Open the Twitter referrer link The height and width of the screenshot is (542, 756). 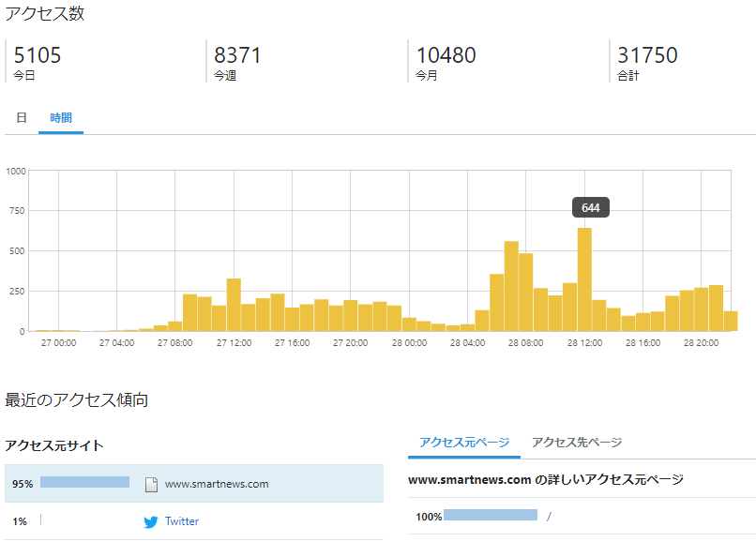182,521
